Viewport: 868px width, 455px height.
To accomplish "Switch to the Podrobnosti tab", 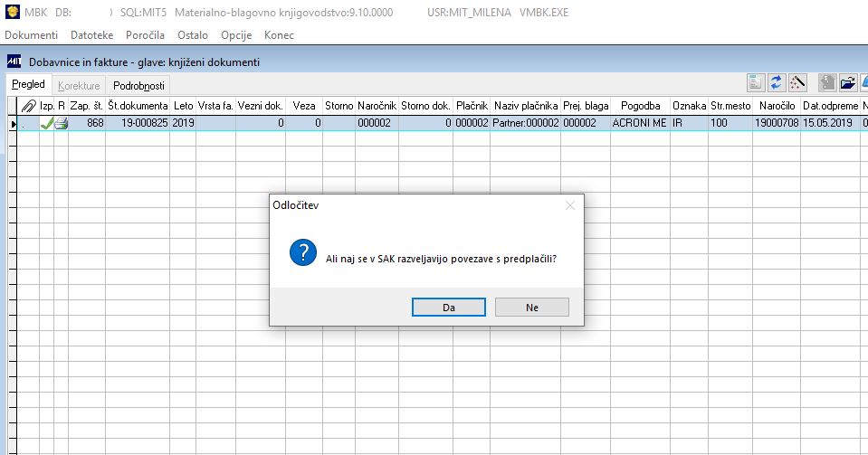I will (x=139, y=85).
